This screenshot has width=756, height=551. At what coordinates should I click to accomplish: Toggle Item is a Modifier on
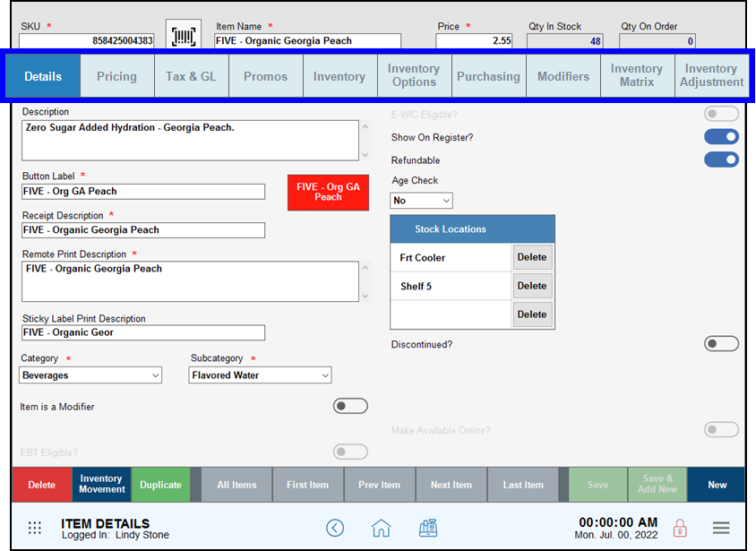coord(349,405)
